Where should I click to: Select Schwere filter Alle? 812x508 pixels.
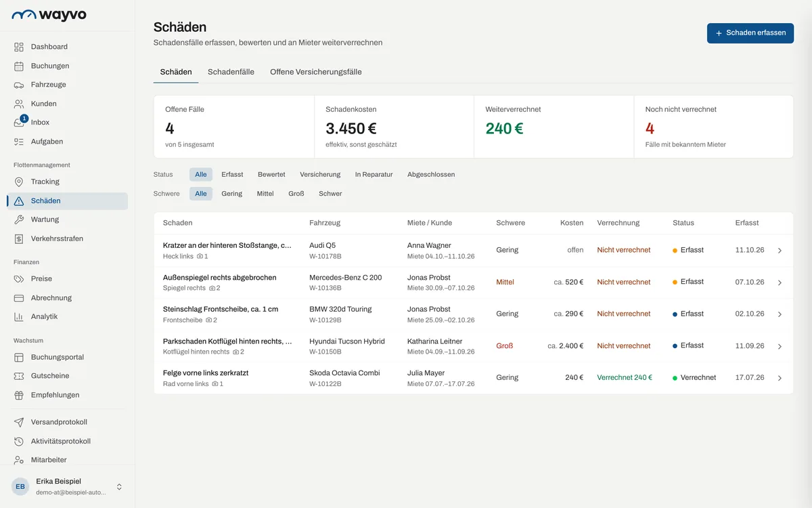coord(201,194)
